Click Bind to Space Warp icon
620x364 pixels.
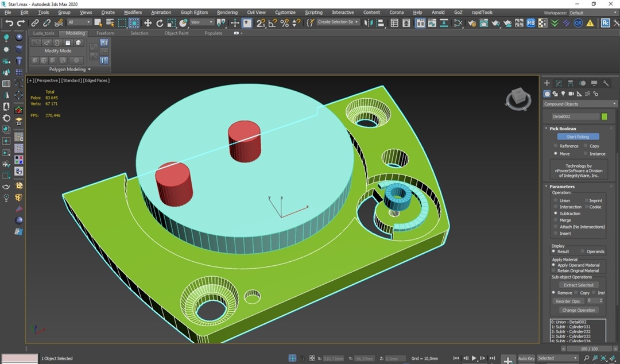[59, 23]
